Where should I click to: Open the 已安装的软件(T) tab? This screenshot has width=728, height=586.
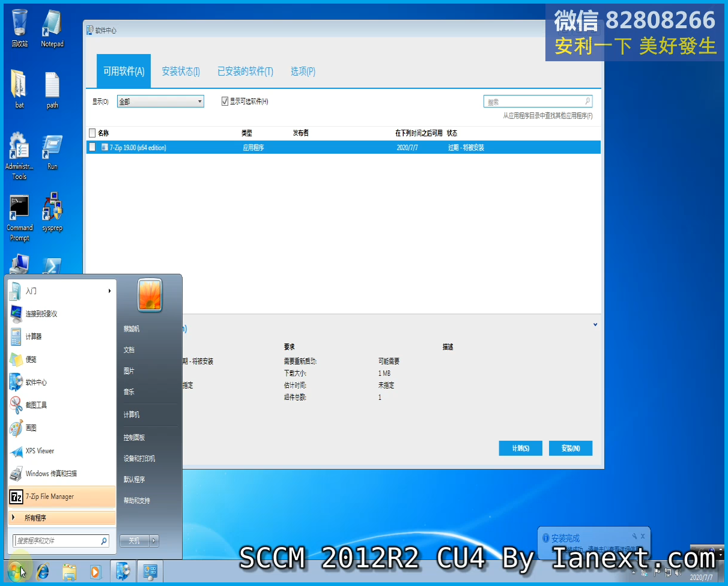point(245,71)
